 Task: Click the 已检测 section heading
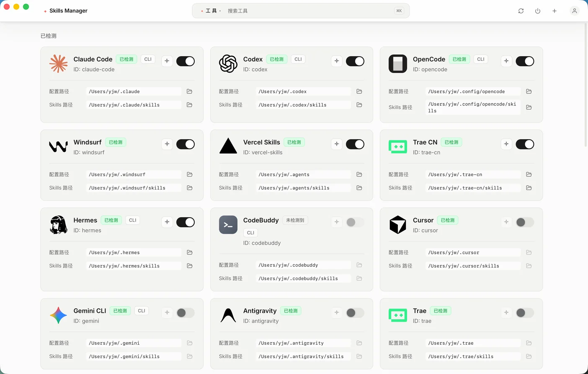(49, 36)
